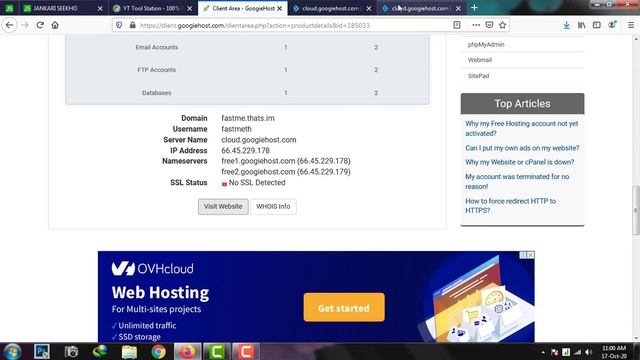This screenshot has height=360, width=640.
Task: Open article My account was terminated for no reason
Action: [517, 182]
